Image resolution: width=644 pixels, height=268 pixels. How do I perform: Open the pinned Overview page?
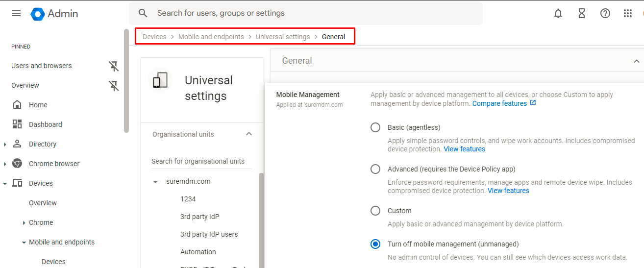(25, 85)
